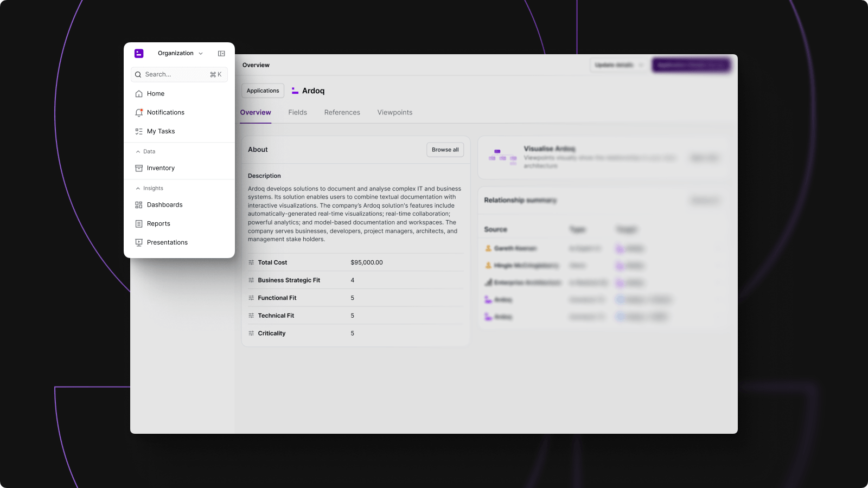Open Notifications via the bell icon
This screenshot has width=868, height=488.
click(x=139, y=113)
